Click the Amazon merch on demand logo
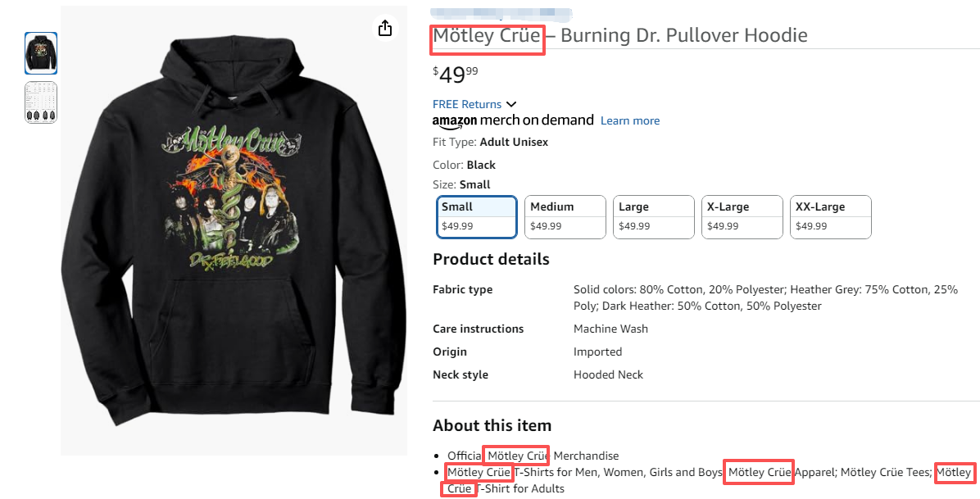 pos(513,120)
